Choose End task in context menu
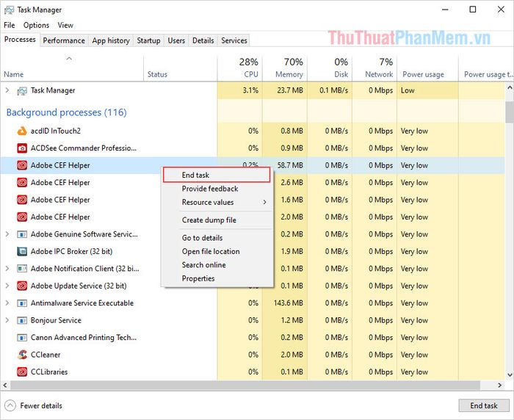The image size is (514, 420). click(217, 175)
